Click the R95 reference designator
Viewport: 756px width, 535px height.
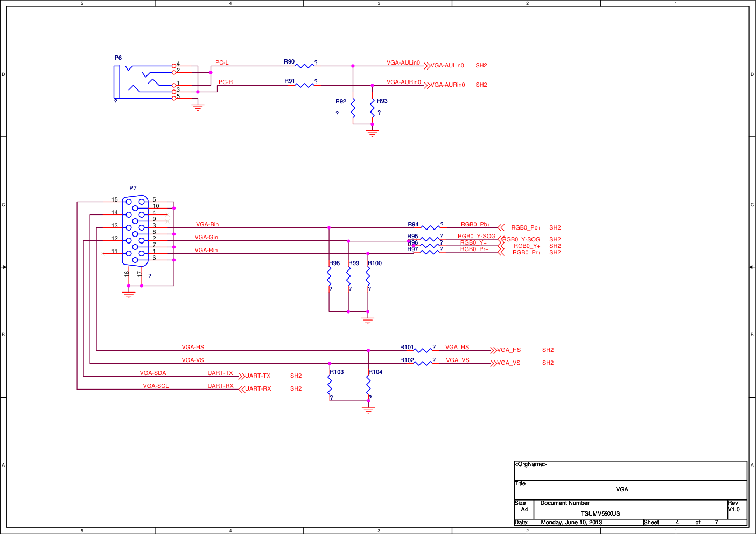coord(412,237)
